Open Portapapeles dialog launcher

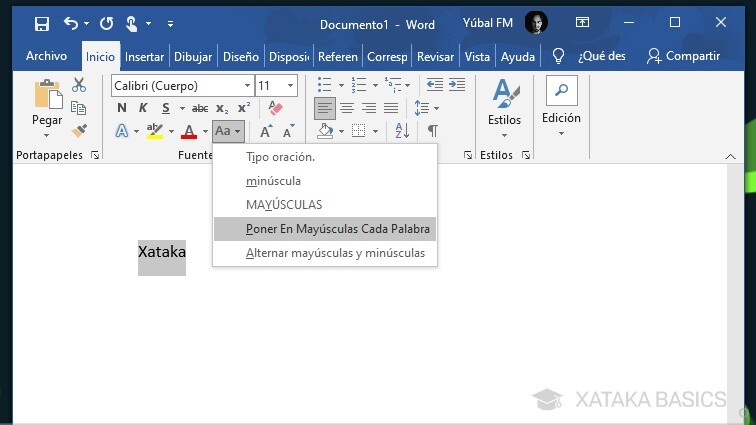click(95, 155)
